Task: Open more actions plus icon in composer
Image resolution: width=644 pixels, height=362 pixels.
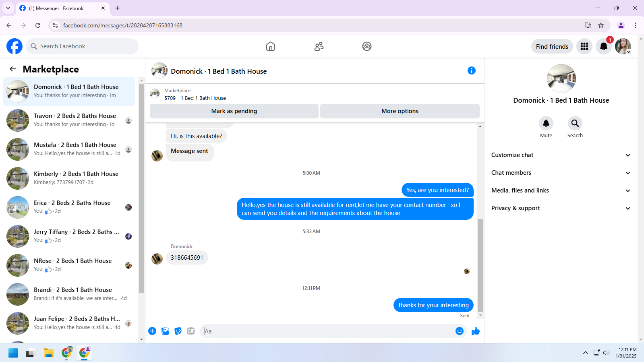Action: point(152,331)
